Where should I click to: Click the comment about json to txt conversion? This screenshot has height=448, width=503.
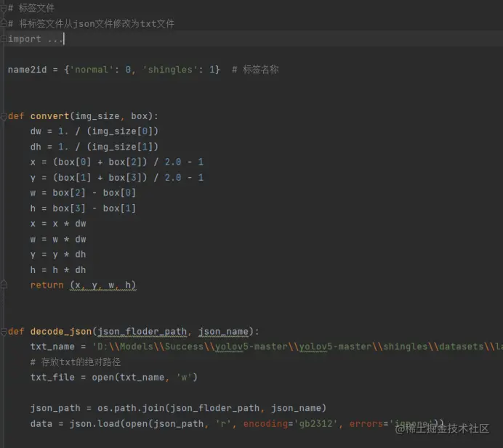tap(91, 23)
